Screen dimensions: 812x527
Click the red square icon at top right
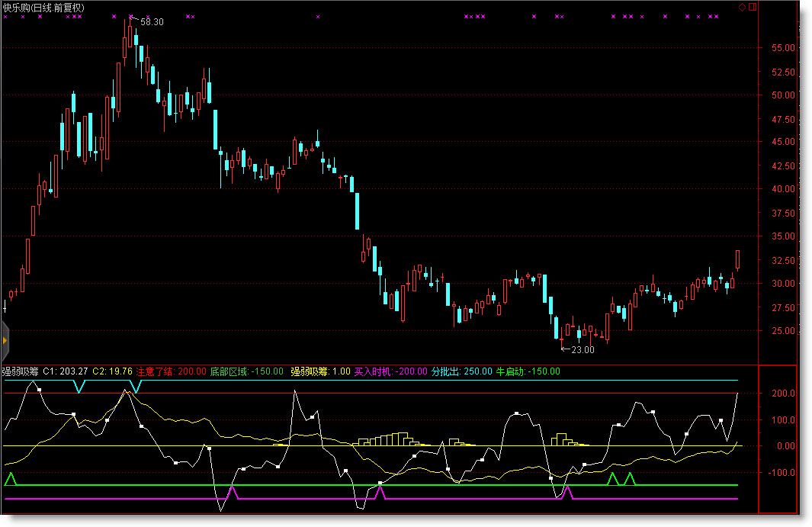pyautogui.click(x=753, y=7)
